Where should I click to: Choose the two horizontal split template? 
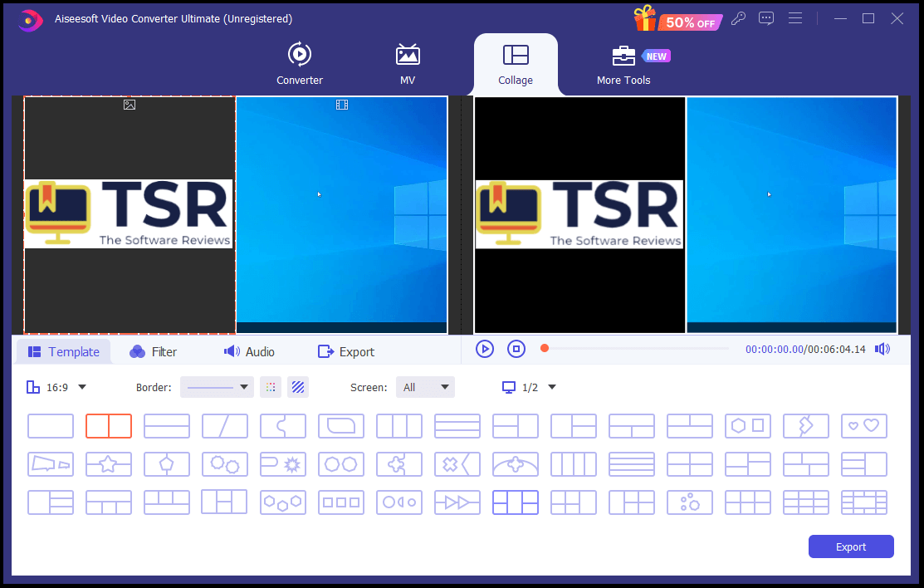(x=167, y=426)
